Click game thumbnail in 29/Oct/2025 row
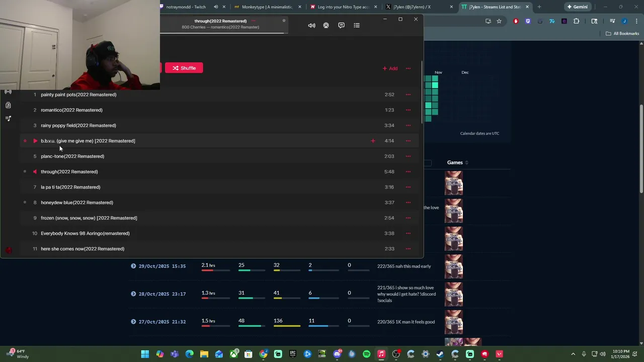Image resolution: width=644 pixels, height=362 pixels. point(453,266)
